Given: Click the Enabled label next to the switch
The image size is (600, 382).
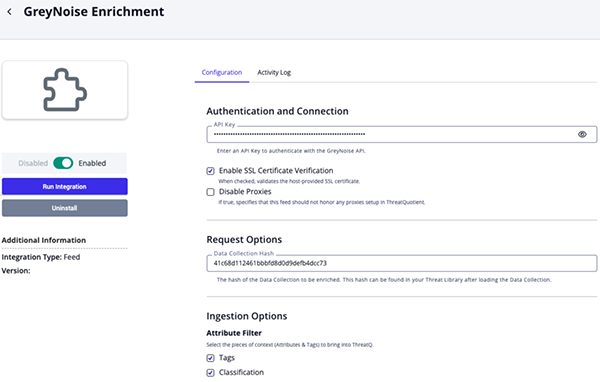Looking at the screenshot, I should 92,163.
